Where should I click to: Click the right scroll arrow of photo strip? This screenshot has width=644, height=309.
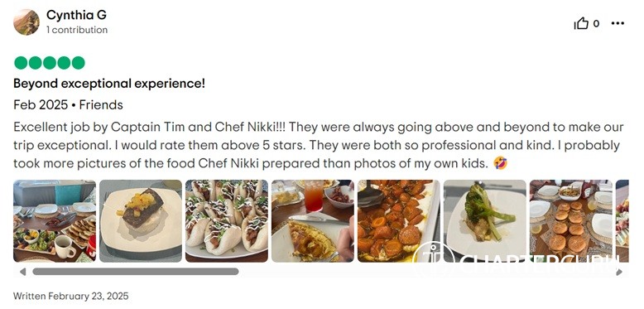(619, 272)
